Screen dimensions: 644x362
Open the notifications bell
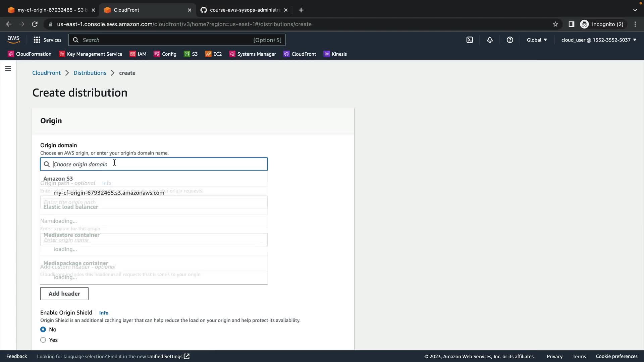(490, 40)
